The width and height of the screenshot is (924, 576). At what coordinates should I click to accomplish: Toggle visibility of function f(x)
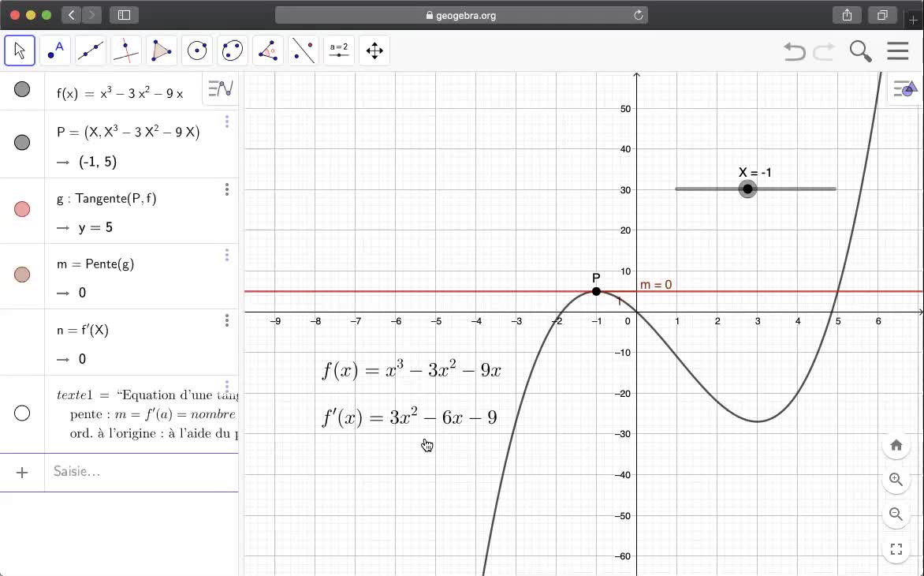click(22, 90)
